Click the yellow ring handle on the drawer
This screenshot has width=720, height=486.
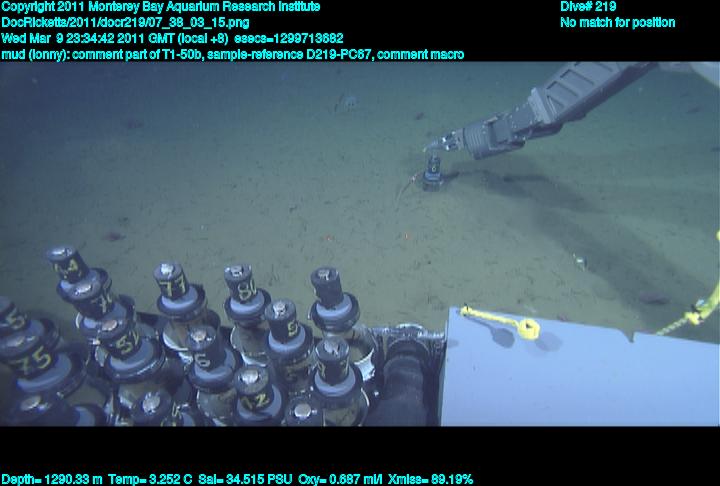pyautogui.click(x=529, y=329)
